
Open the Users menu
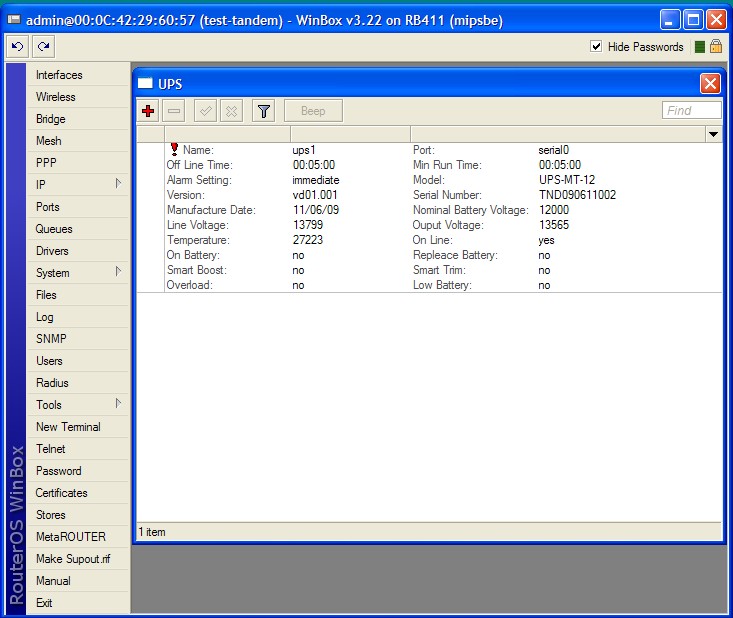pos(78,360)
